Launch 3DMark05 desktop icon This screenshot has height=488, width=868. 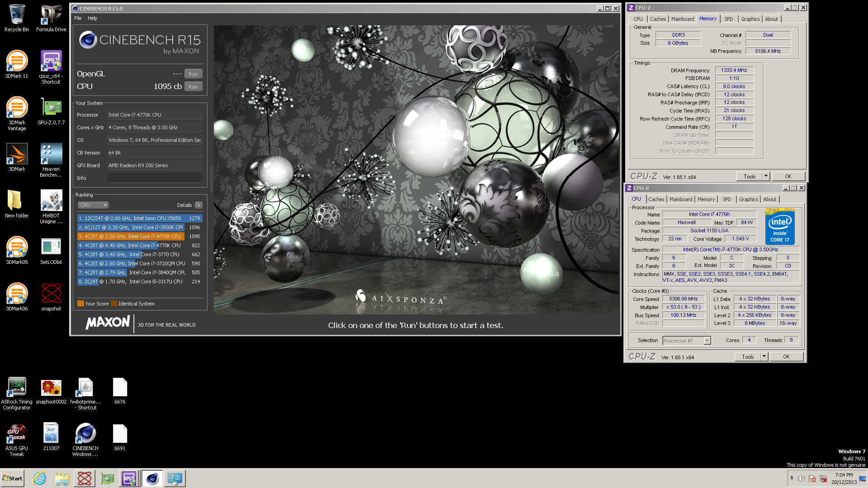tap(17, 250)
